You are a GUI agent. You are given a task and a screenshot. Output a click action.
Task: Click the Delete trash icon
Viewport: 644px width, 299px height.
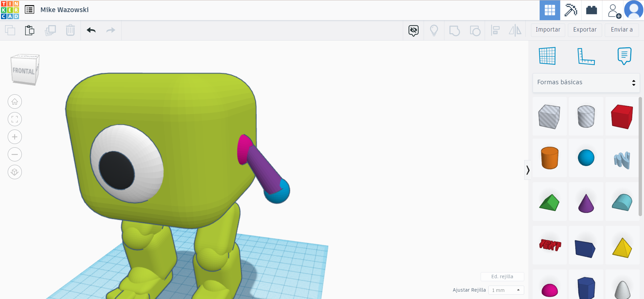tap(70, 30)
